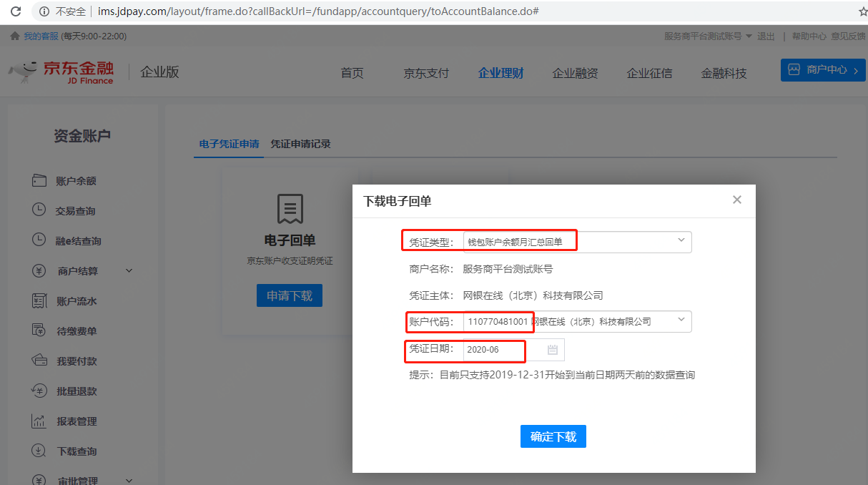Open 账户流水 in the sidebar

click(x=77, y=301)
